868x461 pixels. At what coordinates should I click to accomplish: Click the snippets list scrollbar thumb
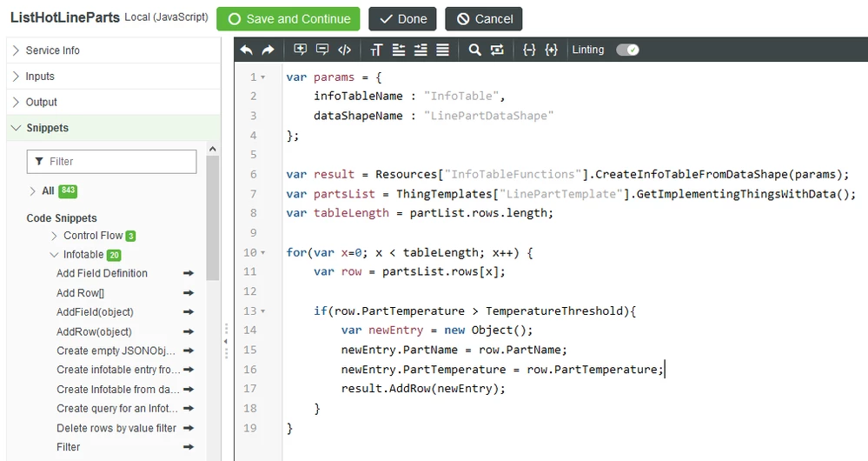pos(213,217)
